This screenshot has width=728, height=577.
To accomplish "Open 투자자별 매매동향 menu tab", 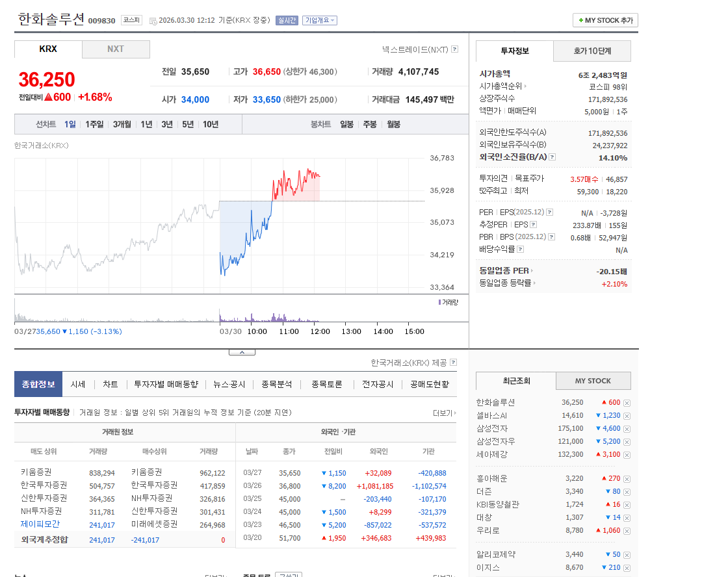I will click(166, 385).
